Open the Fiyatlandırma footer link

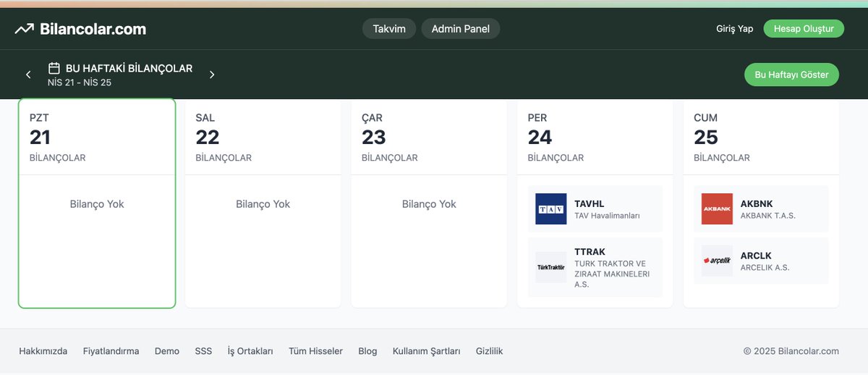coord(111,351)
